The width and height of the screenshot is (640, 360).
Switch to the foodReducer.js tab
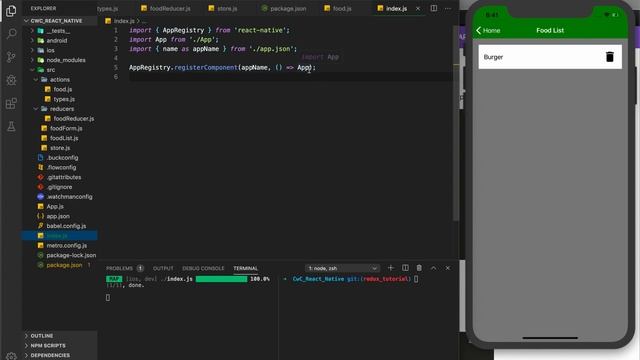coord(166,8)
